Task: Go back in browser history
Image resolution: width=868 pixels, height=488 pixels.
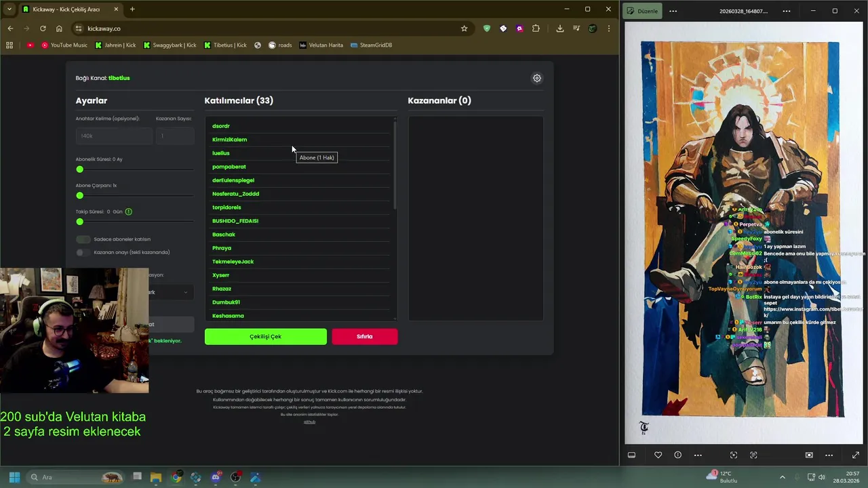Action: [10, 28]
